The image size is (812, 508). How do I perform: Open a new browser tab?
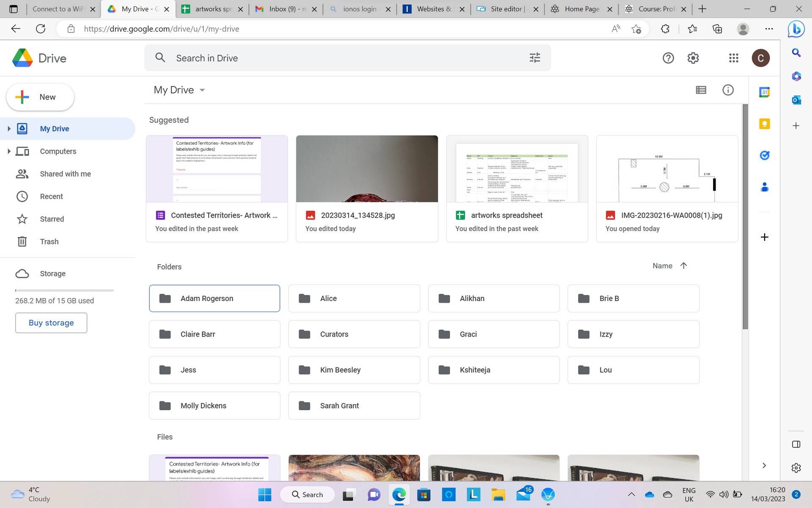(x=702, y=9)
